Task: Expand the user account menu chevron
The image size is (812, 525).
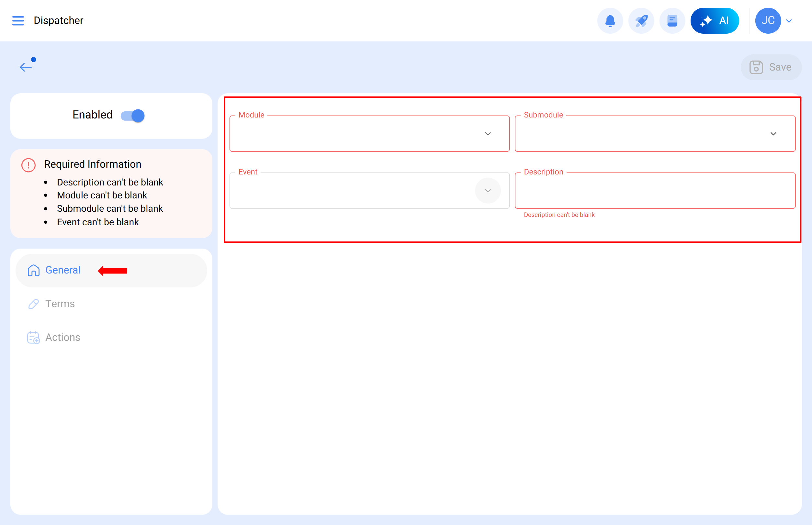Action: click(x=789, y=21)
